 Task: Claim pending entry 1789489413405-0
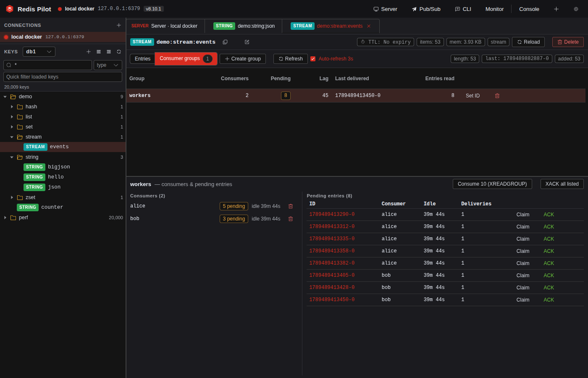coord(523,276)
